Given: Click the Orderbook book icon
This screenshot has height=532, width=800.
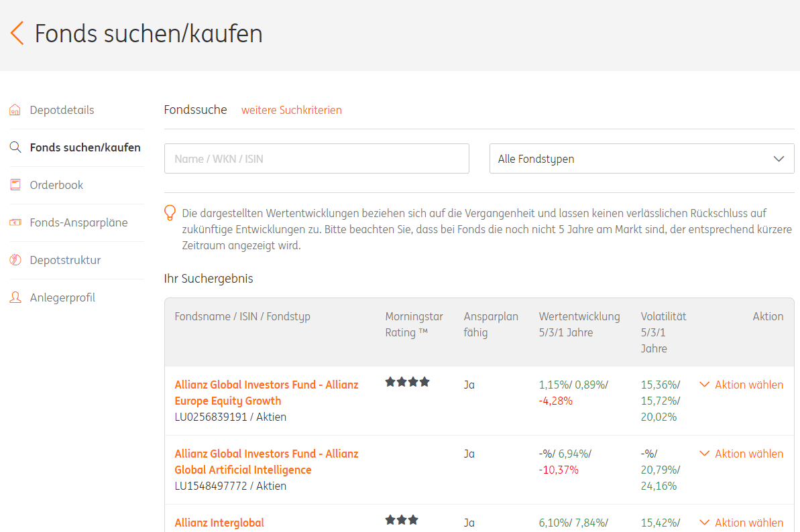Looking at the screenshot, I should click(15, 184).
